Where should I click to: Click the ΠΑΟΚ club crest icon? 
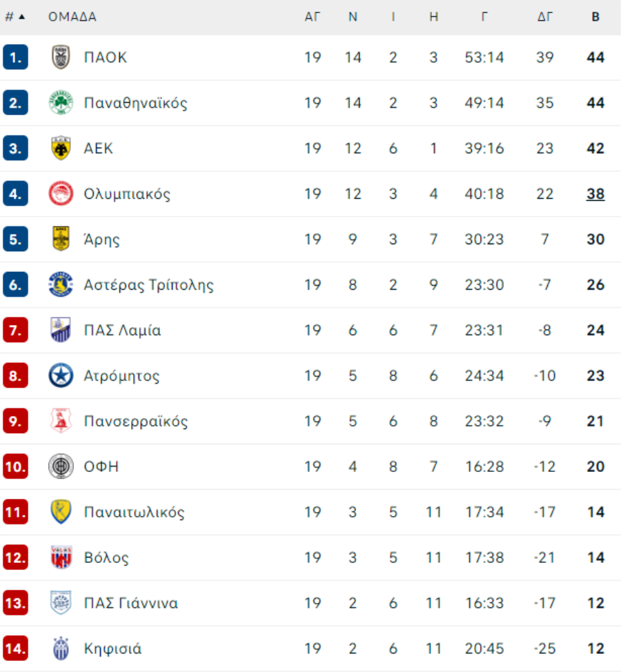[x=61, y=57]
